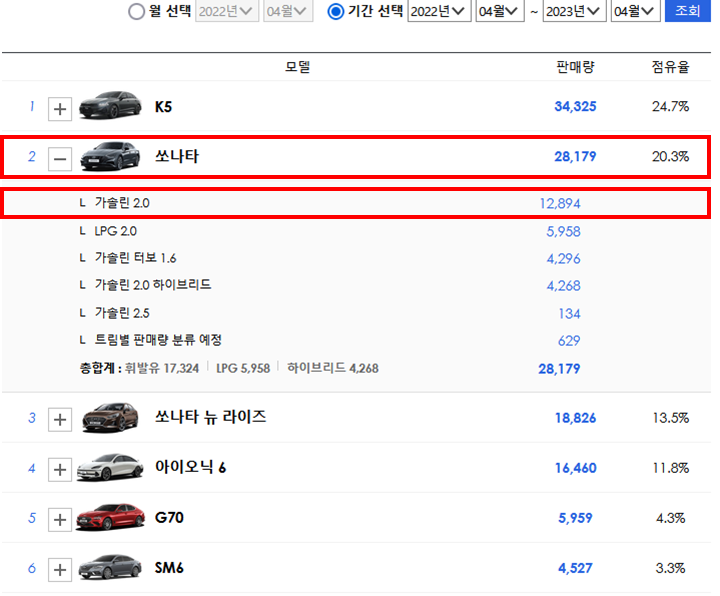Click 쏘나타 뉴 라이즈 sales 18,826
720x596 pixels.
click(575, 418)
